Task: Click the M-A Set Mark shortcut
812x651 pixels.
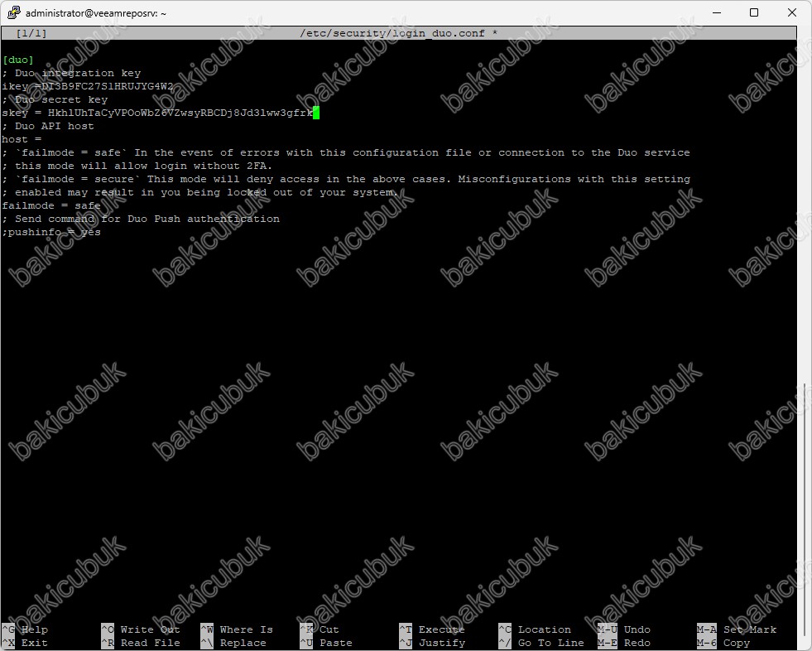Action: pos(737,629)
